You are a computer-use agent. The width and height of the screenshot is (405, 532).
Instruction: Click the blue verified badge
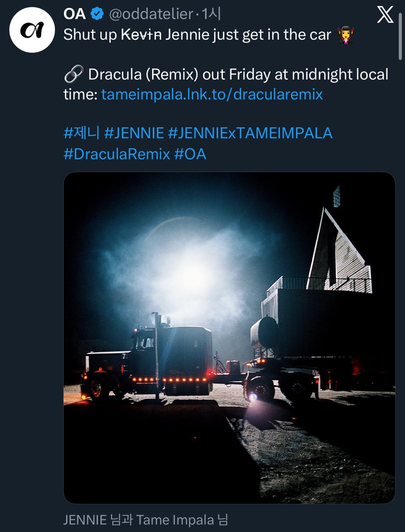tap(97, 14)
